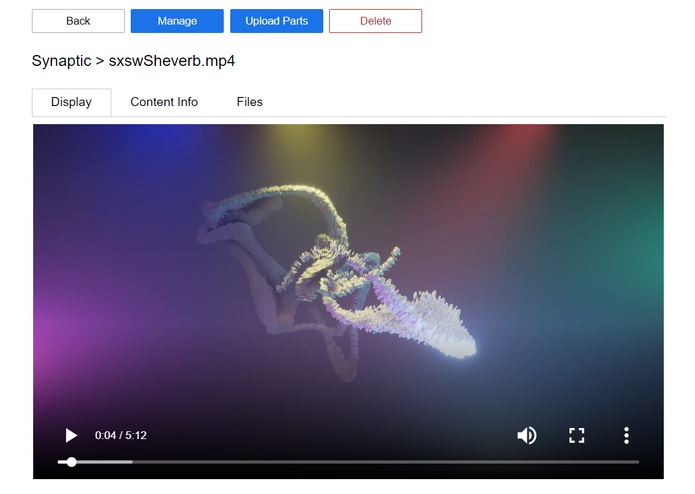This screenshot has height=494, width=695.
Task: Open the Manage button
Action: point(177,21)
